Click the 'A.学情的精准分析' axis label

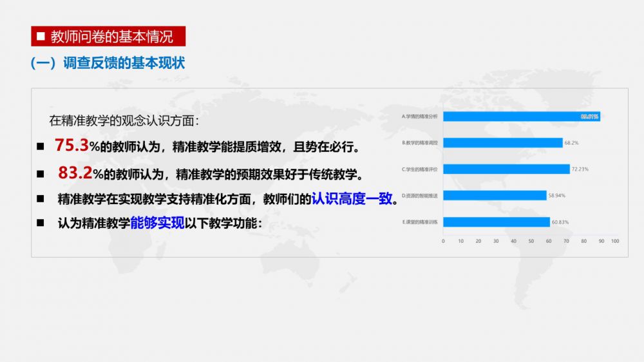point(419,117)
